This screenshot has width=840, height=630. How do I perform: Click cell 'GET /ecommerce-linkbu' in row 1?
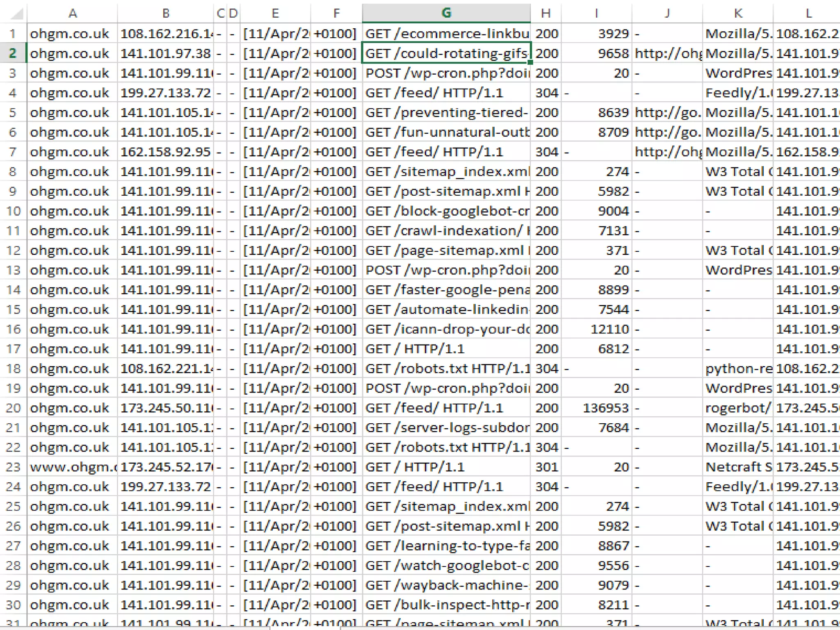[x=446, y=34]
